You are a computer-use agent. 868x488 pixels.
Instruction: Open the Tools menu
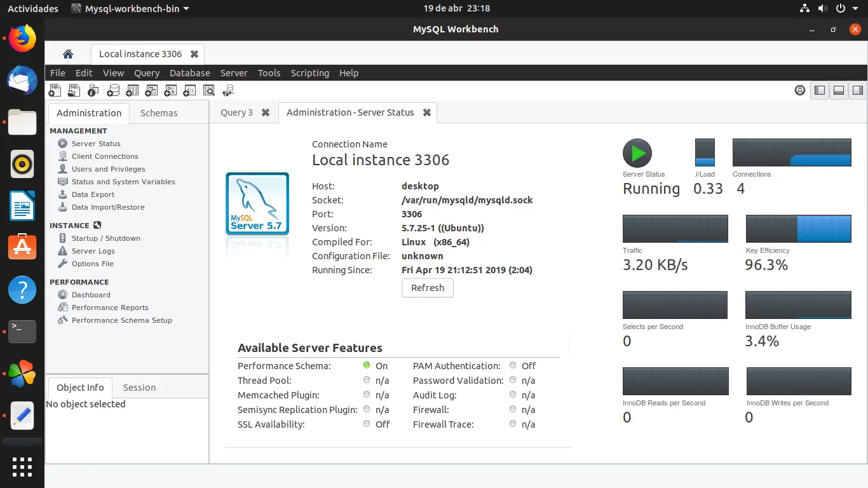coord(269,73)
